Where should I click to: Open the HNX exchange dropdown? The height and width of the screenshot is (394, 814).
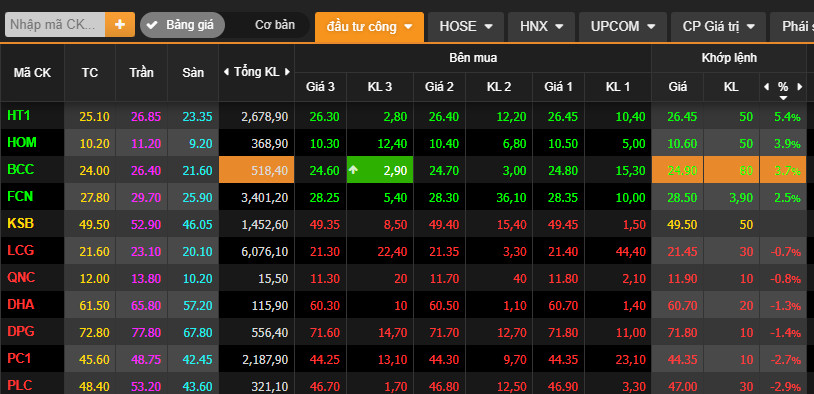[541, 26]
